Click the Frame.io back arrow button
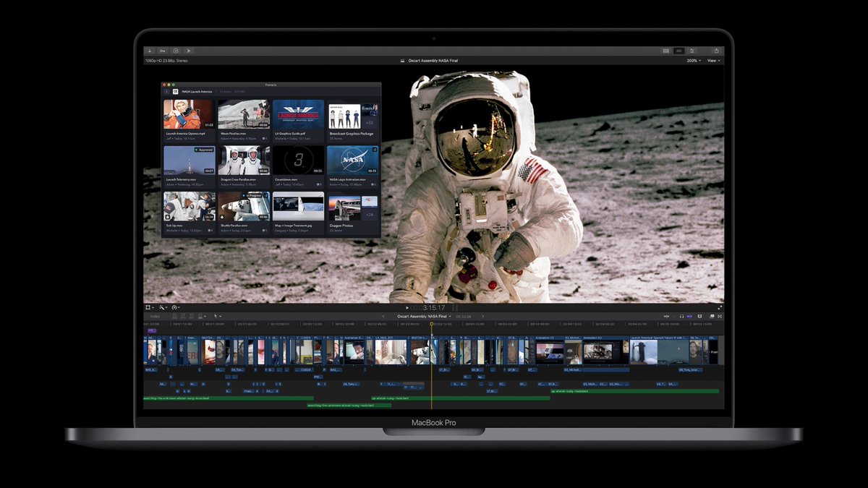 (166, 92)
